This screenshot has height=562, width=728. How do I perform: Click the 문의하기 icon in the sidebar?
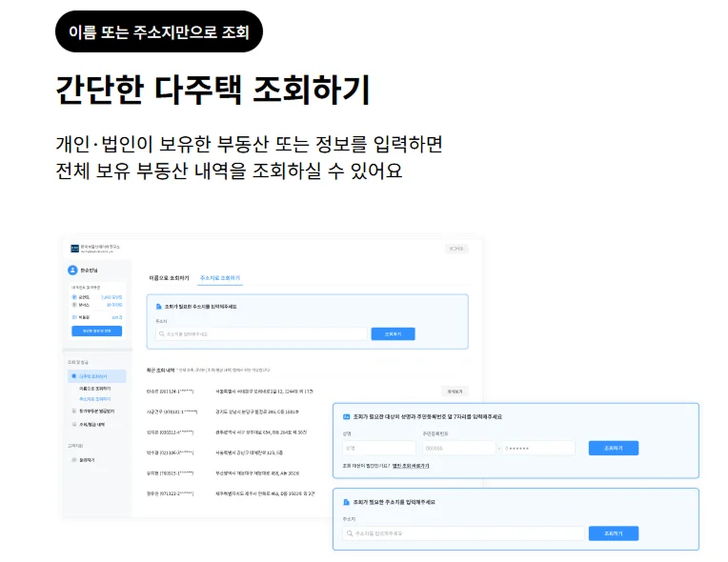(x=73, y=460)
